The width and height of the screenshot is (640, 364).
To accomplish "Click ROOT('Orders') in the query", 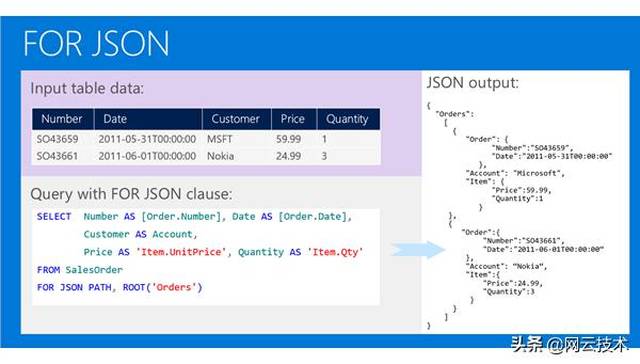I will 162,287.
